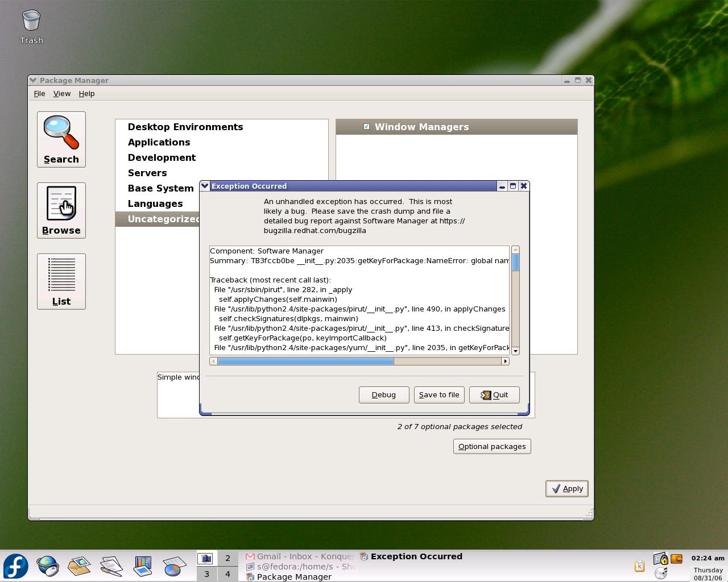
Task: Switch to the List view
Action: (x=61, y=281)
